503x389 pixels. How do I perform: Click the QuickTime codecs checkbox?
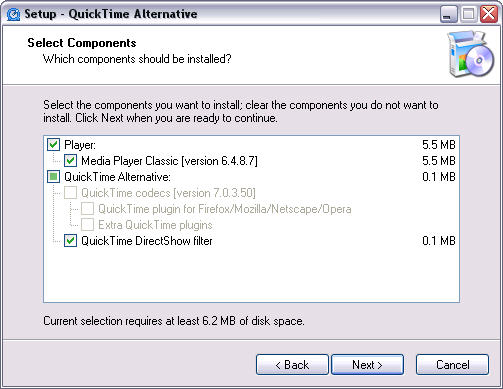point(70,193)
